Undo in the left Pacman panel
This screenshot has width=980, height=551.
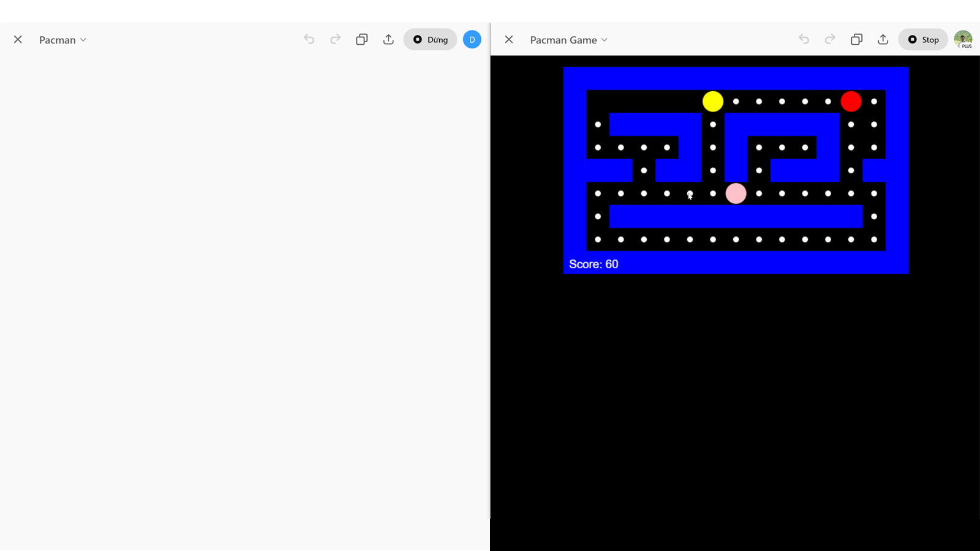309,40
